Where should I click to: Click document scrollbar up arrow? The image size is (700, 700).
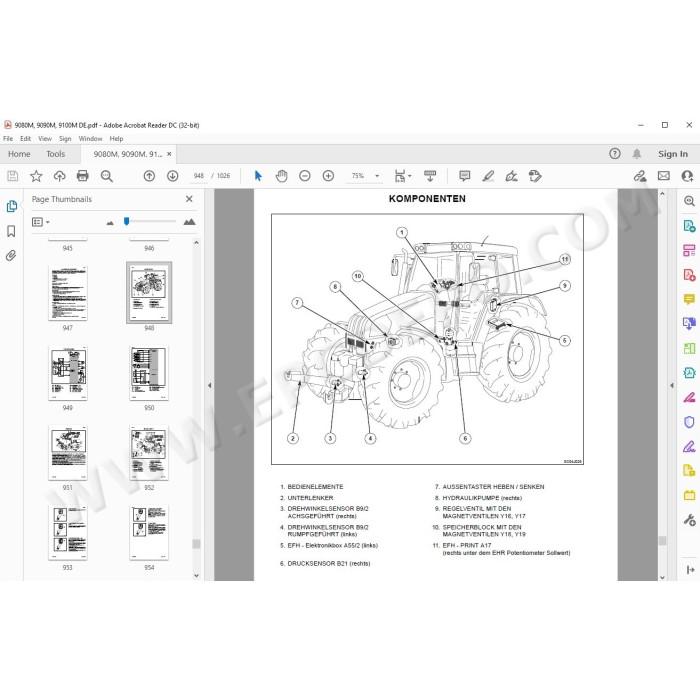pos(662,194)
